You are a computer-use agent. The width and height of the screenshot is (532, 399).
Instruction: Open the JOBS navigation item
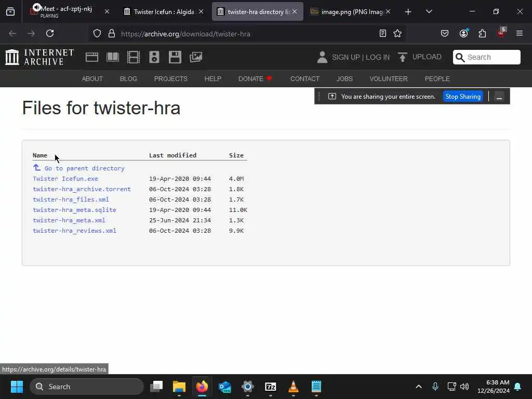click(x=345, y=79)
